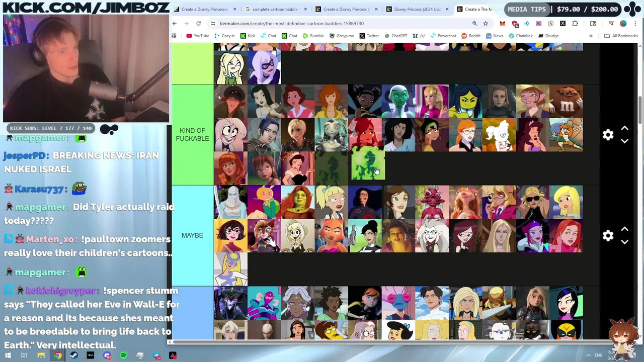Open settings gear for KIND OF tier row
This screenshot has width=644, height=362.
[x=608, y=135]
